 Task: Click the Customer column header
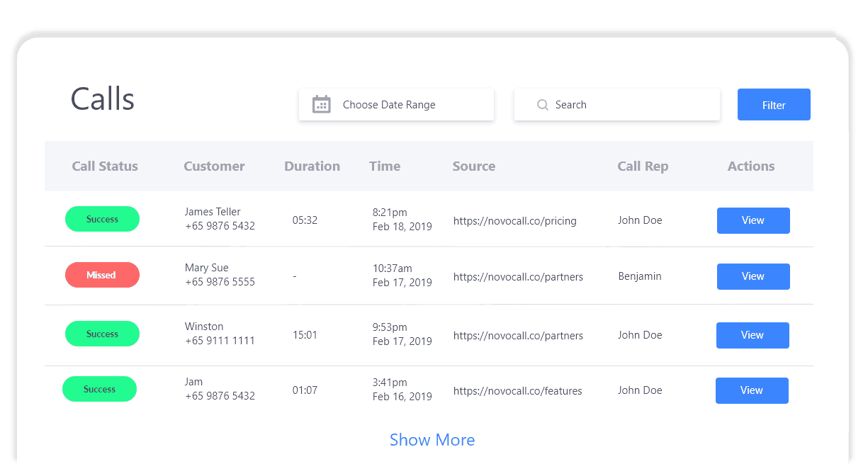(214, 166)
